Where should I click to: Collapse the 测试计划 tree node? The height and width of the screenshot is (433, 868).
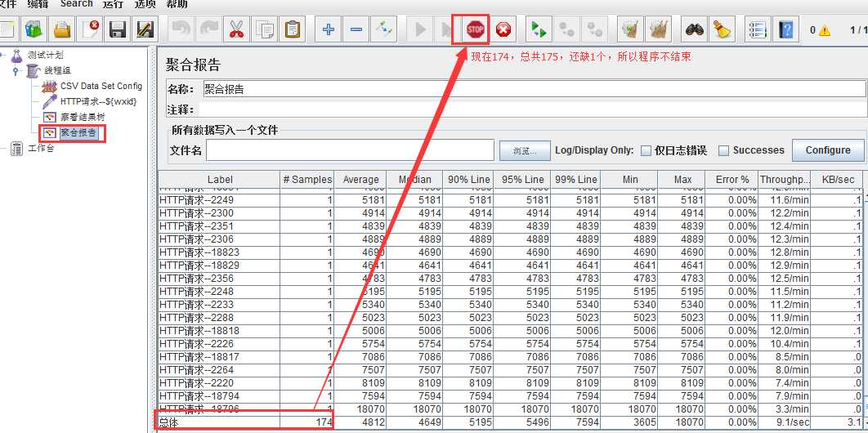[2, 56]
